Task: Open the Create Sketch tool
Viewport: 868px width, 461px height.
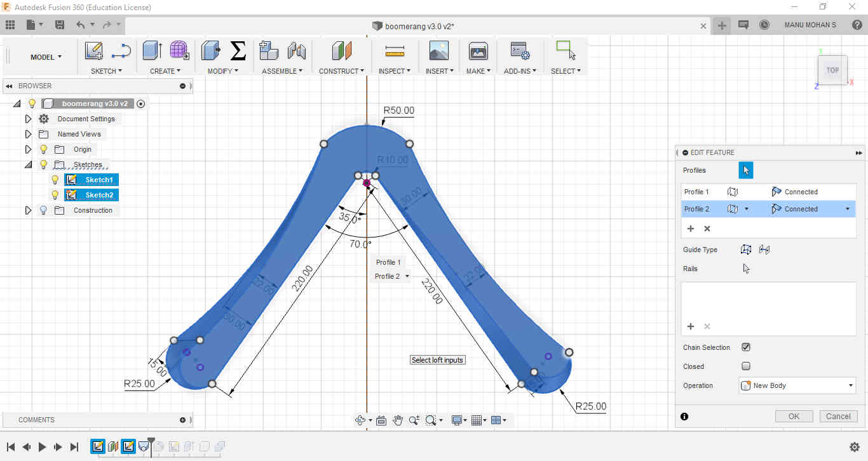Action: 94,51
